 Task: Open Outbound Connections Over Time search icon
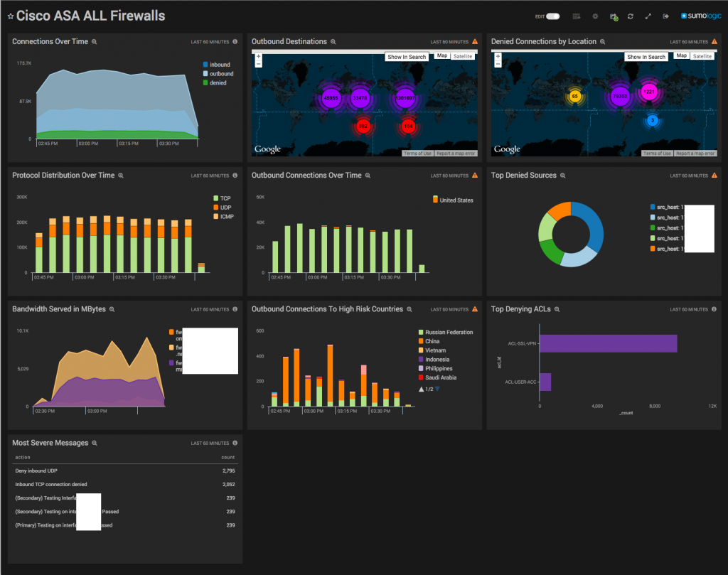368,176
